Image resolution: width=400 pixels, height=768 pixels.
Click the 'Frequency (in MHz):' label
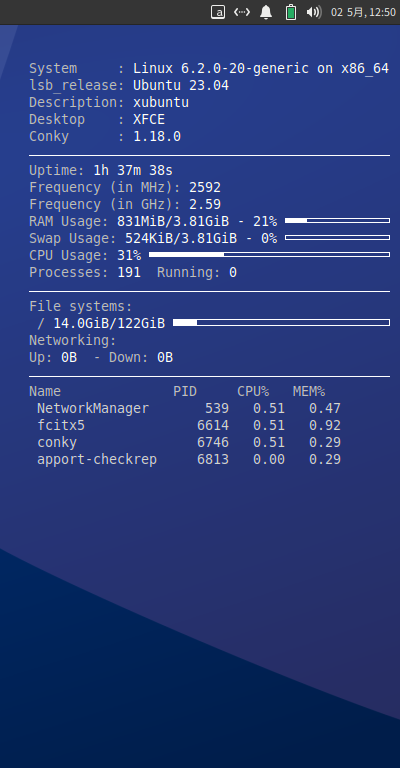[105, 188]
